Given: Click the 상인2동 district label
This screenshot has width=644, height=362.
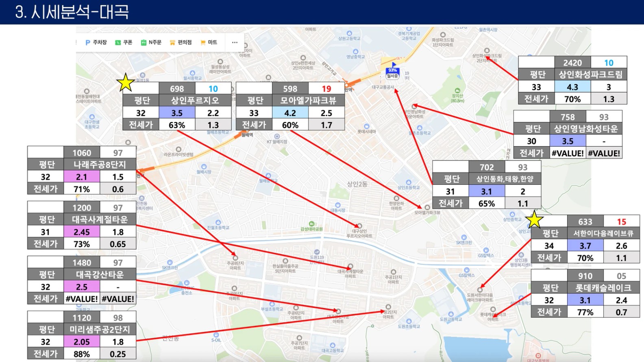Looking at the screenshot, I should [x=357, y=184].
